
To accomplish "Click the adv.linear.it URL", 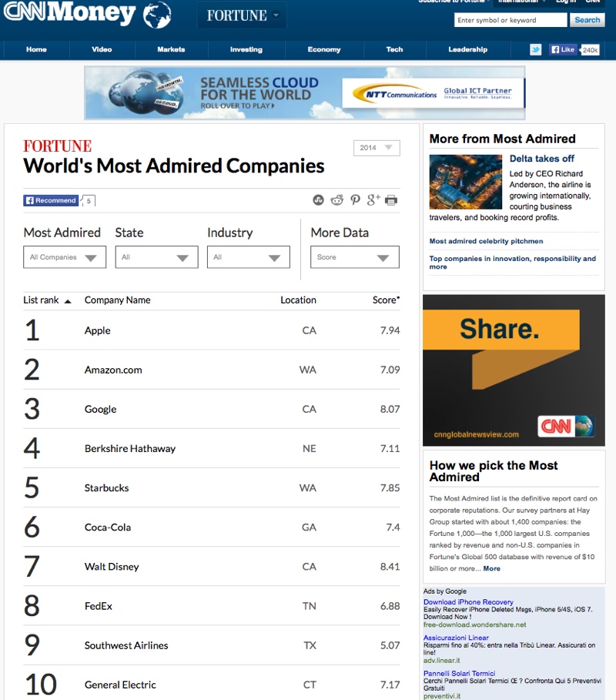I will (441, 660).
